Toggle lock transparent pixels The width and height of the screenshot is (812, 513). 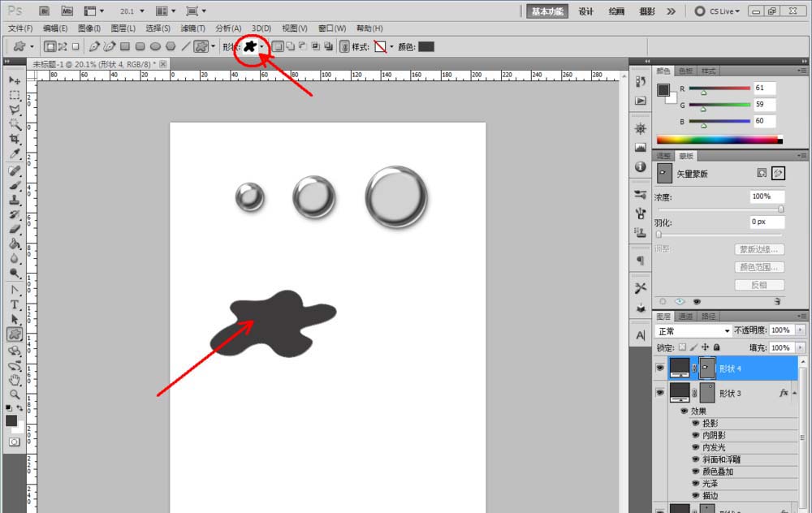point(683,347)
